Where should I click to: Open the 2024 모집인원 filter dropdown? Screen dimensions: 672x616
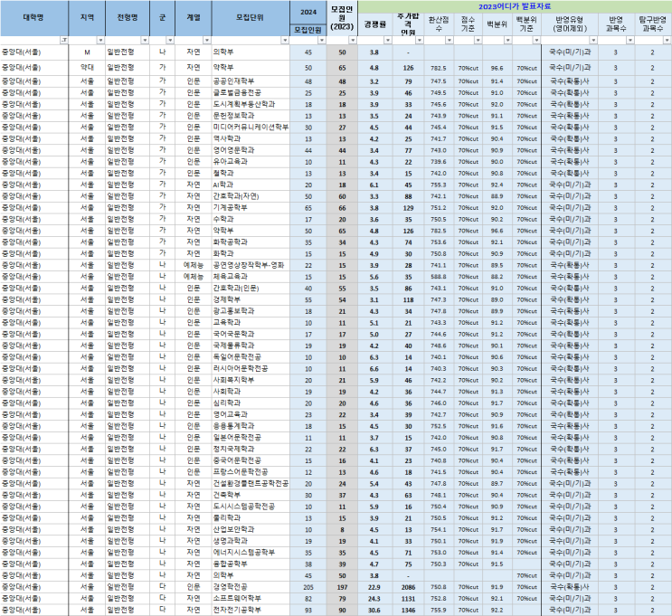[x=322, y=41]
